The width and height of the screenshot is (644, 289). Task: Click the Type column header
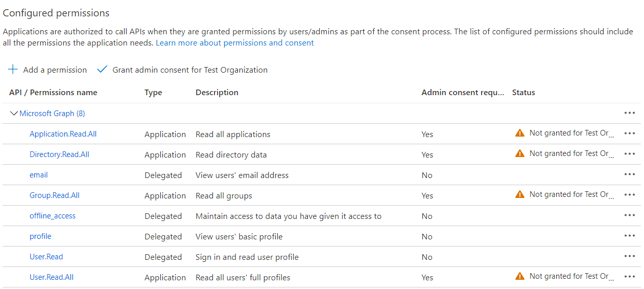click(153, 93)
